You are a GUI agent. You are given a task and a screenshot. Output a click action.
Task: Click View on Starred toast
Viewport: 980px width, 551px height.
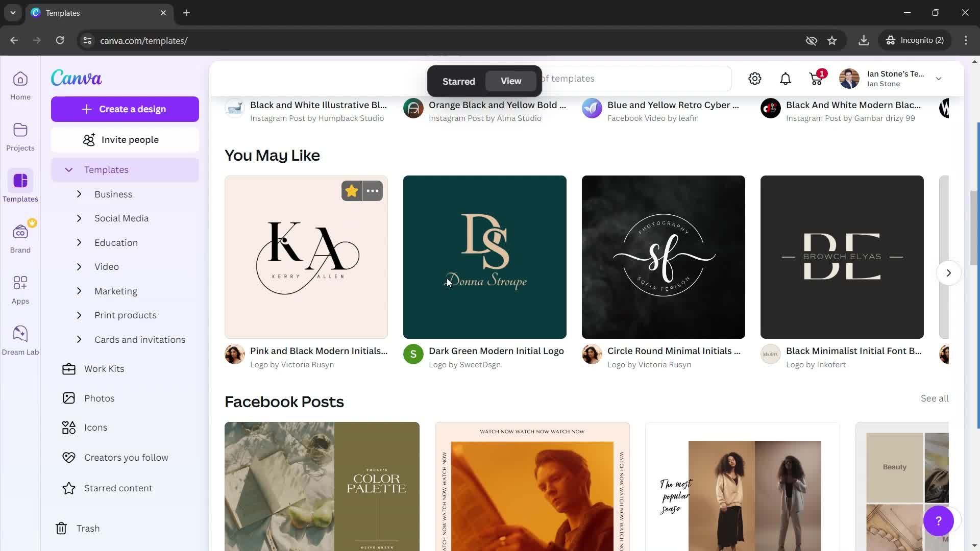(x=511, y=81)
